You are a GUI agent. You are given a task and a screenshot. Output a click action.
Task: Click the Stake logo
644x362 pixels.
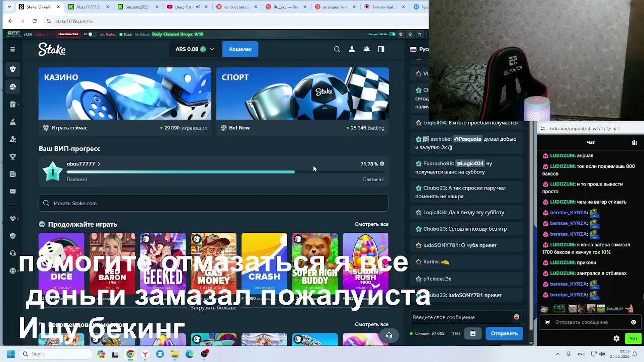point(52,49)
